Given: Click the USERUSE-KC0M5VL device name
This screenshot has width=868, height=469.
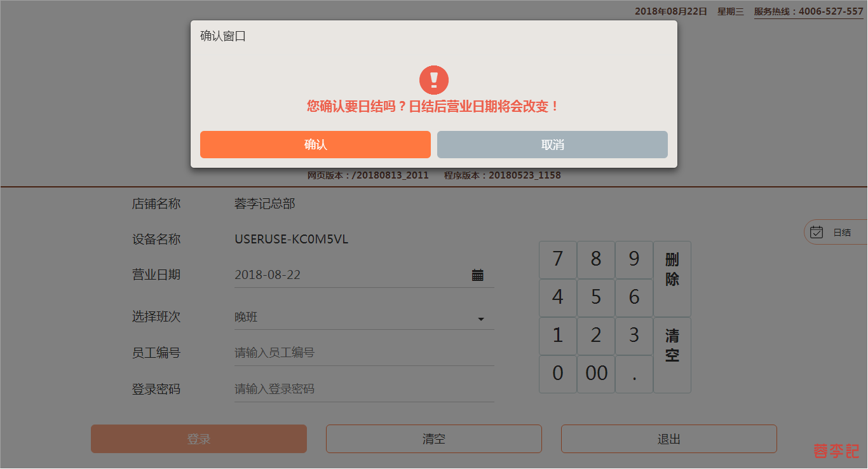Looking at the screenshot, I should click(x=292, y=240).
